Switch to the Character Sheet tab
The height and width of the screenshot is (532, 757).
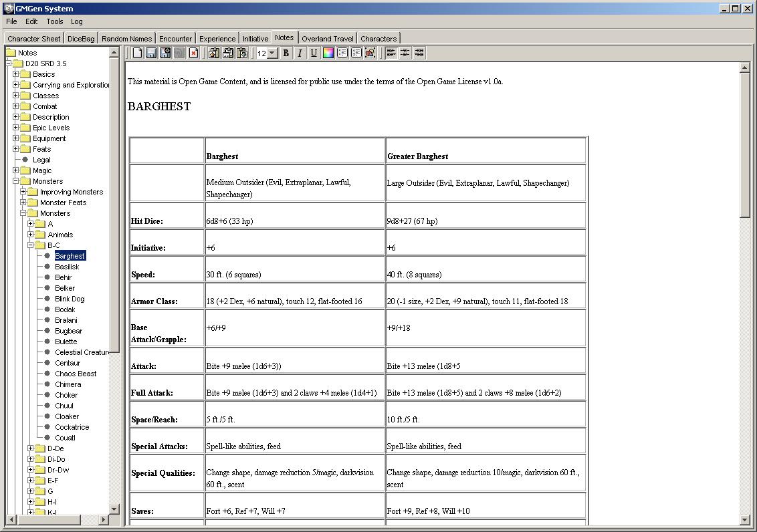(34, 39)
